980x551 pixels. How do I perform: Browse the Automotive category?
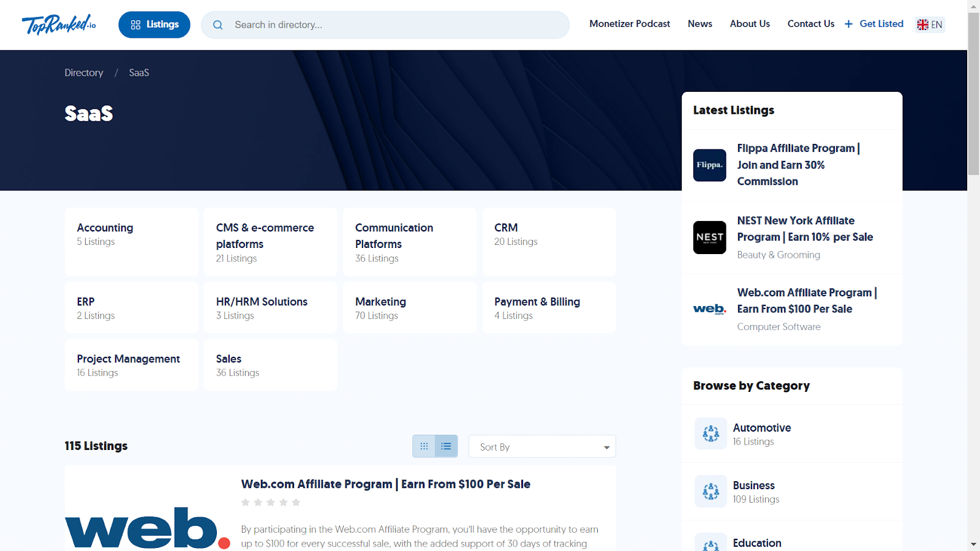[x=762, y=428]
